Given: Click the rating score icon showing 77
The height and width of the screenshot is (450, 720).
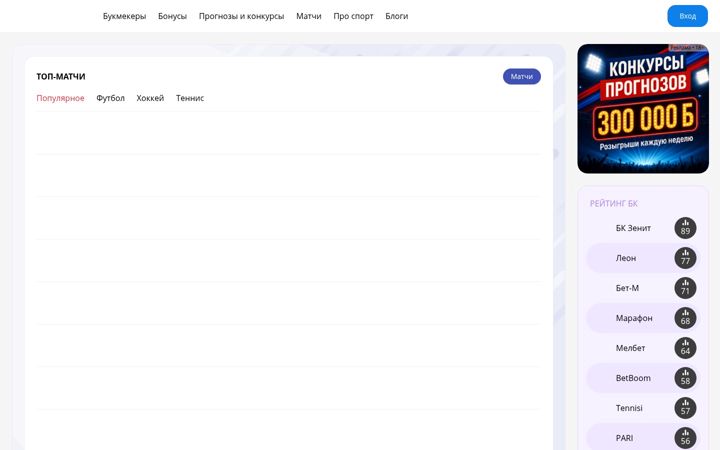Looking at the screenshot, I should tap(685, 258).
